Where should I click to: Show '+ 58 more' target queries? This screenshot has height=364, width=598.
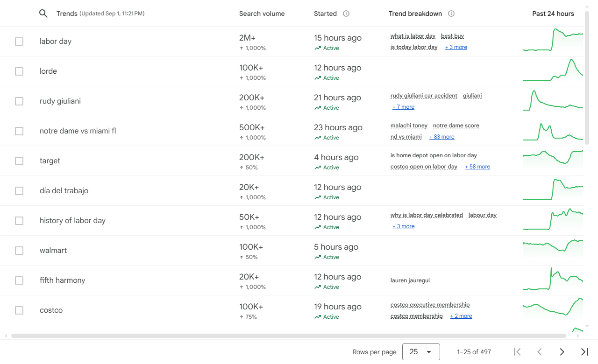point(477,167)
